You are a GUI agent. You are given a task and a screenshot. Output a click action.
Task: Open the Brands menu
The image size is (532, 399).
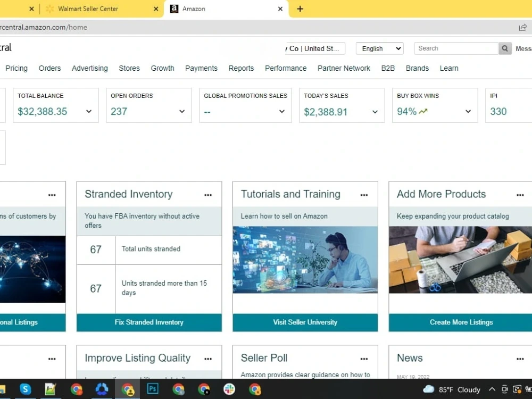pos(417,68)
